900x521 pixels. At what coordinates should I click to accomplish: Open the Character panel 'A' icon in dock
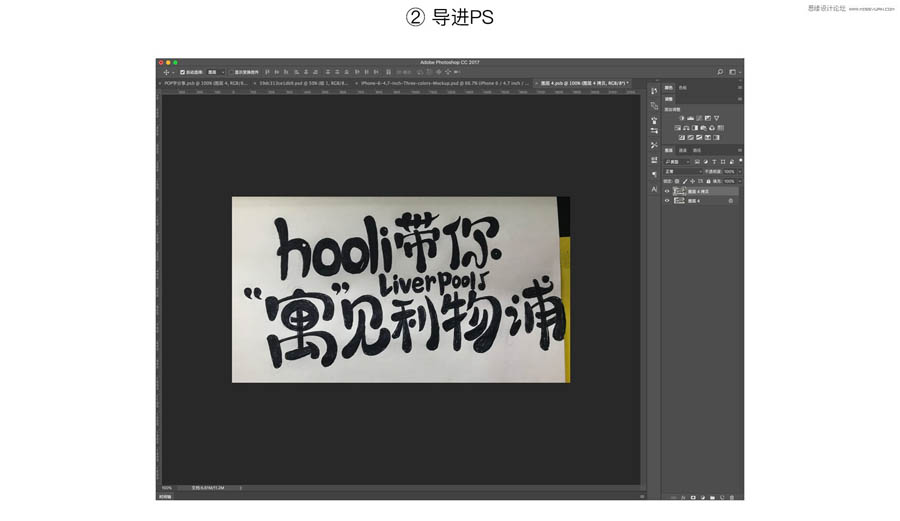point(654,189)
